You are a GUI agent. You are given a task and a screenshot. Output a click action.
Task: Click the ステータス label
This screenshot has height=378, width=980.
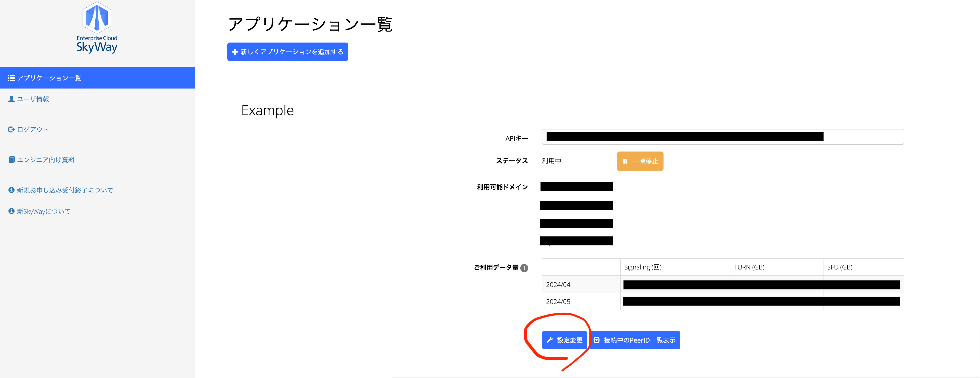coord(512,161)
